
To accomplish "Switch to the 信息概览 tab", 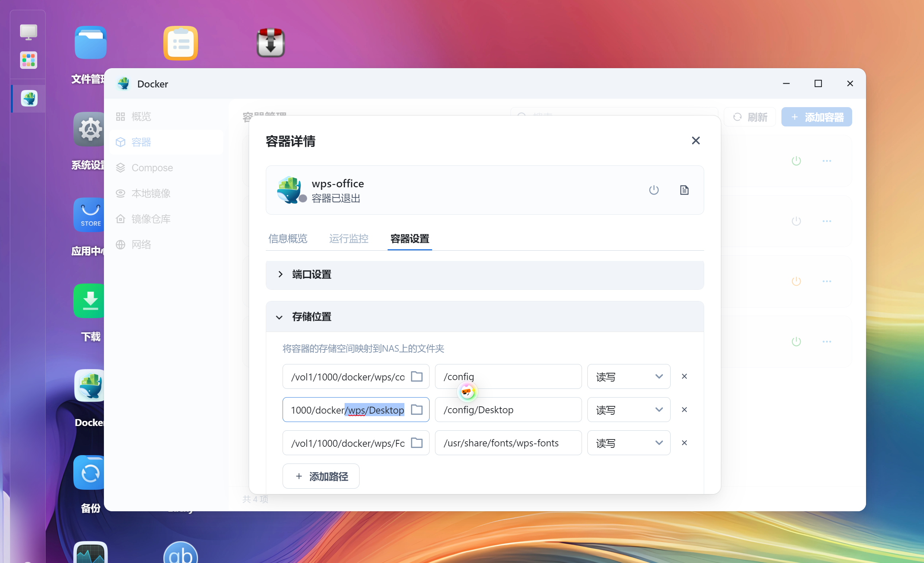I will click(288, 239).
